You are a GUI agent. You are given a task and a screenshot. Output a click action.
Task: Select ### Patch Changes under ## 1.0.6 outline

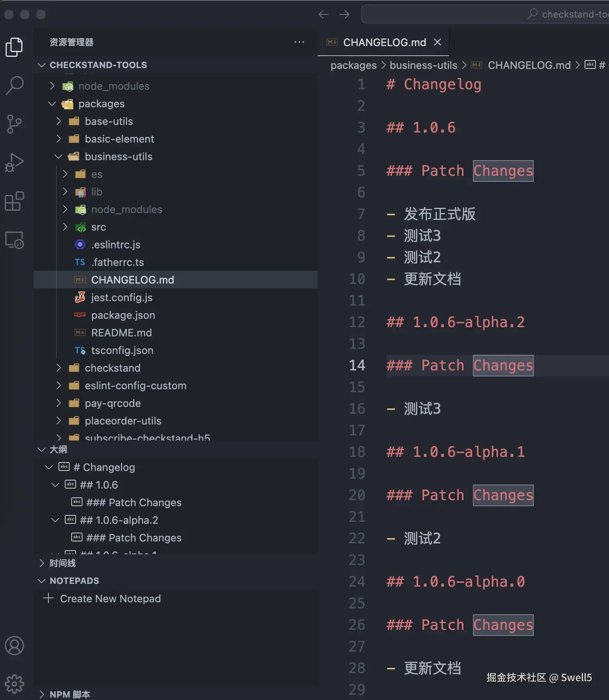click(134, 502)
